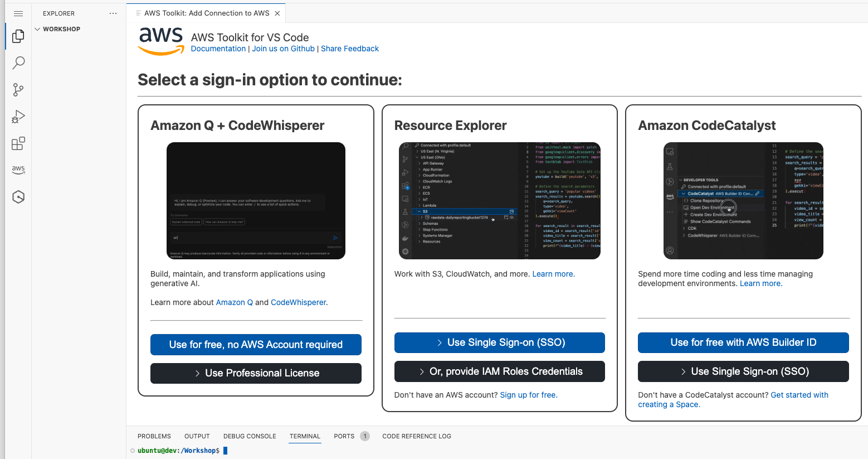Image resolution: width=868 pixels, height=459 pixels.
Task: Click the EXPLORER sidebar title
Action: (x=58, y=13)
